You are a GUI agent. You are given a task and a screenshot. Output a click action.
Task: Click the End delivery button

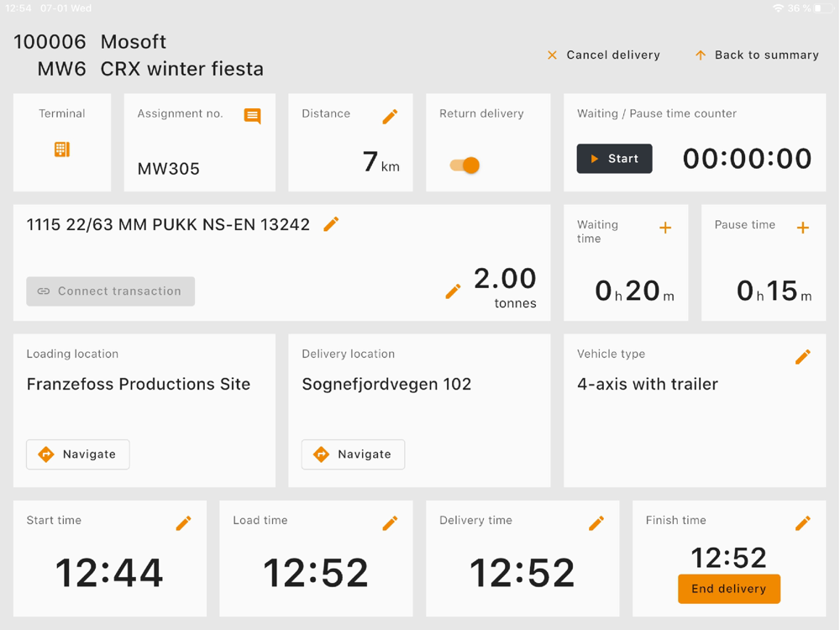(x=729, y=589)
